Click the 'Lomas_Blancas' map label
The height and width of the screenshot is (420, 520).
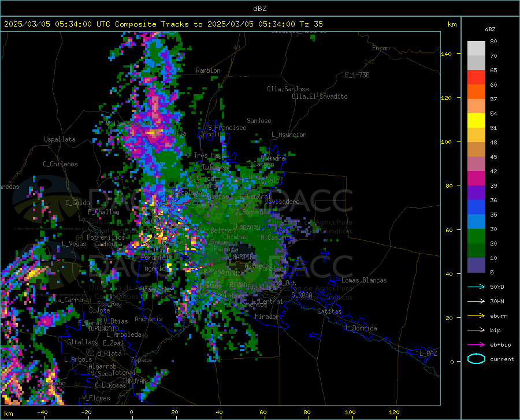click(364, 280)
